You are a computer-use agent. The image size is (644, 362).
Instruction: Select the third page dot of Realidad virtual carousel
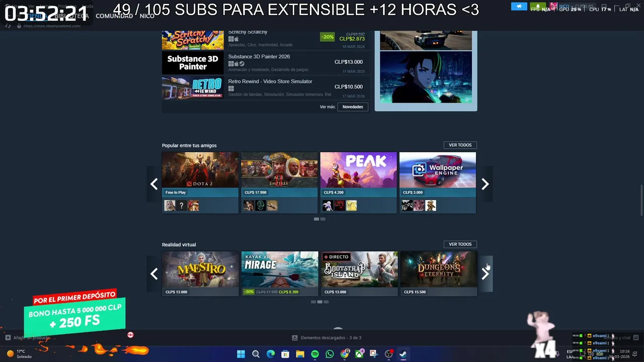click(326, 302)
